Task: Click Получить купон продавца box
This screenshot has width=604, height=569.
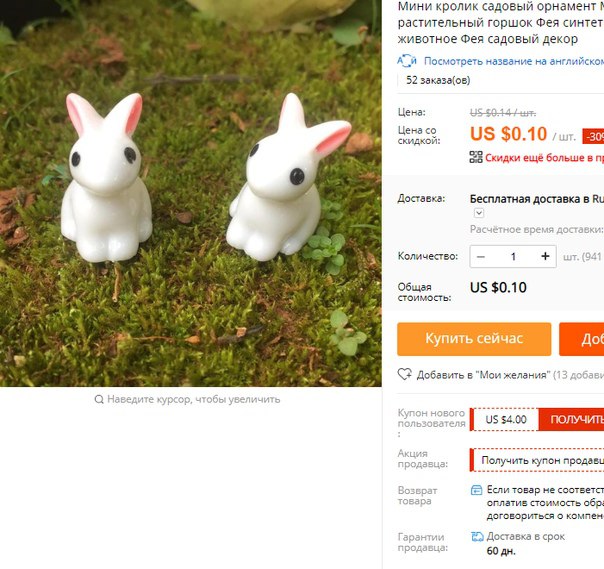Action: [x=537, y=460]
